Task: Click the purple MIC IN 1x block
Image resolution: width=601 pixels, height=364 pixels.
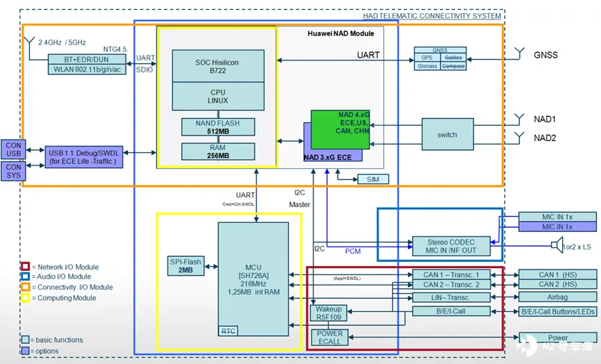Action: (557, 227)
